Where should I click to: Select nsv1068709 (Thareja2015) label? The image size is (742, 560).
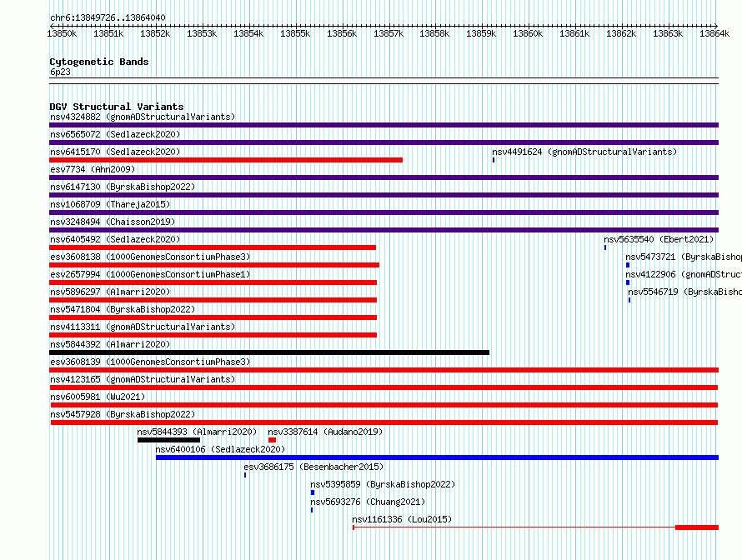(110, 204)
